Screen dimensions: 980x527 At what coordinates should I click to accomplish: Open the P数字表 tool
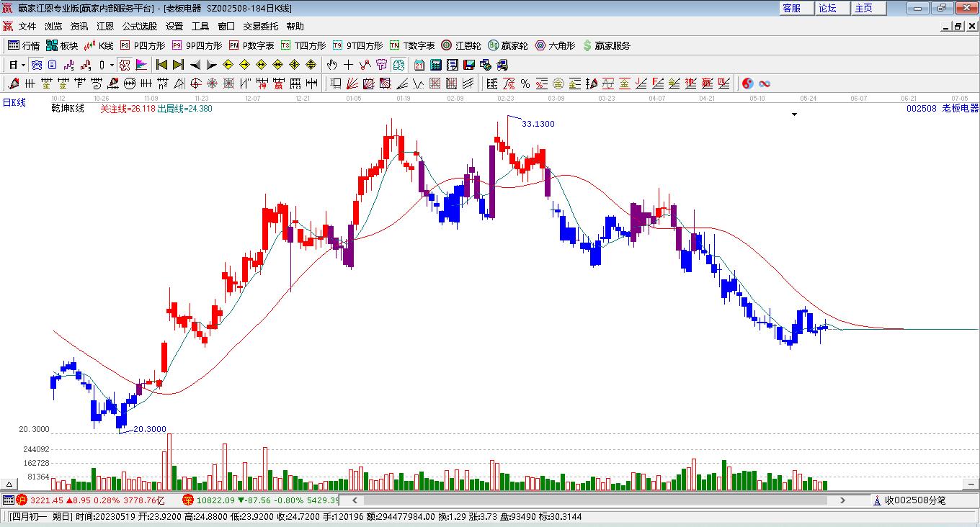[x=251, y=45]
